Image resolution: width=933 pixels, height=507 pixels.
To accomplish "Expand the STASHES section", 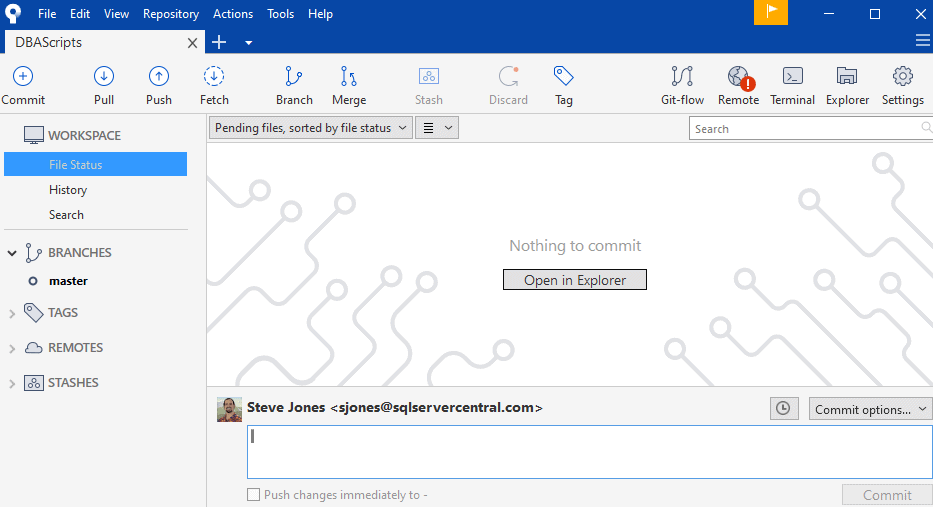I will pyautogui.click(x=12, y=383).
